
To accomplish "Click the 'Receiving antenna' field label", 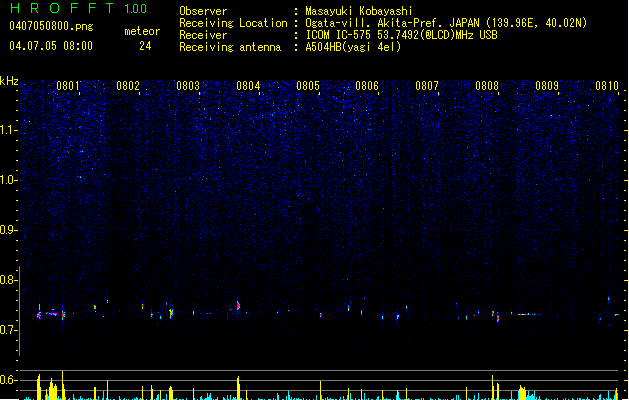I will 230,47.
